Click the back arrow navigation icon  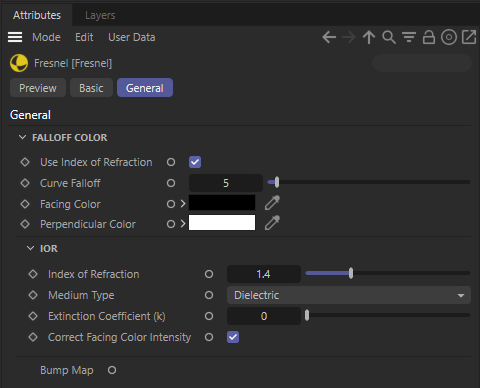pyautogui.click(x=329, y=37)
